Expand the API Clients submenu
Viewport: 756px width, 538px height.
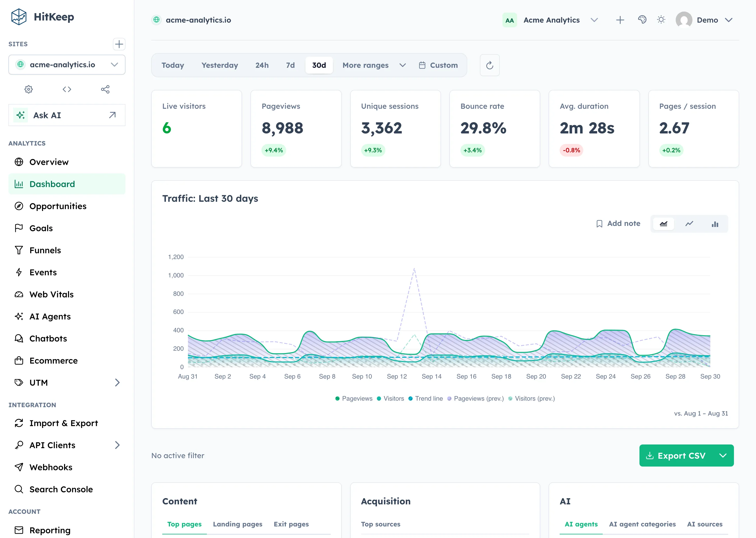pos(117,445)
